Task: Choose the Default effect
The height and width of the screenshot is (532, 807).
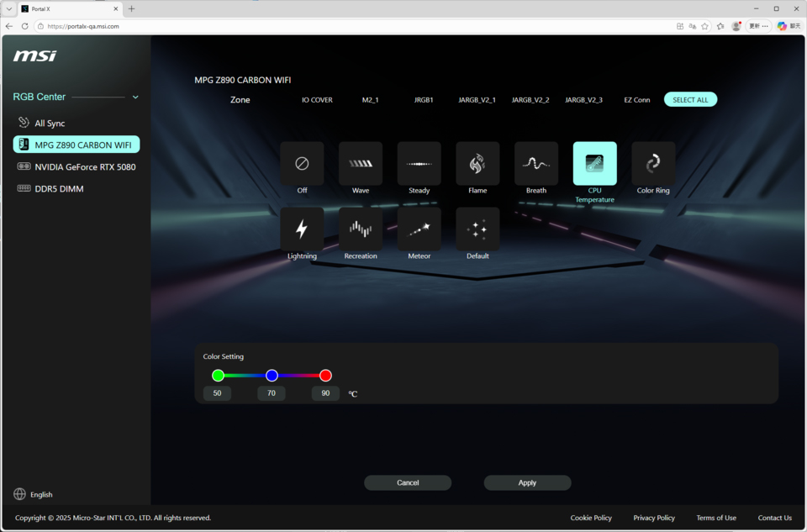Action: (477, 229)
